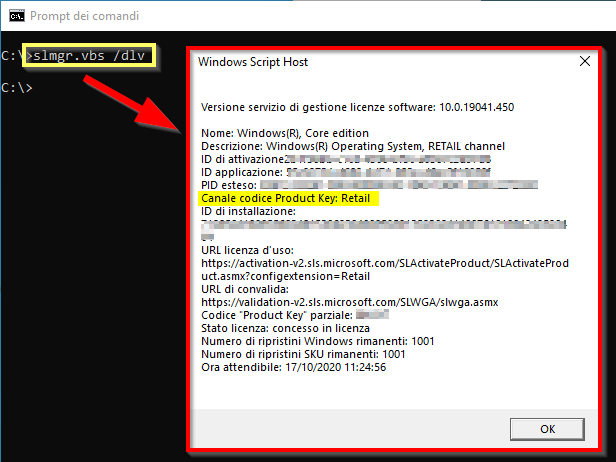The image size is (616, 462).
Task: Click the 'Prompt dei comandi' window title
Action: point(84,16)
